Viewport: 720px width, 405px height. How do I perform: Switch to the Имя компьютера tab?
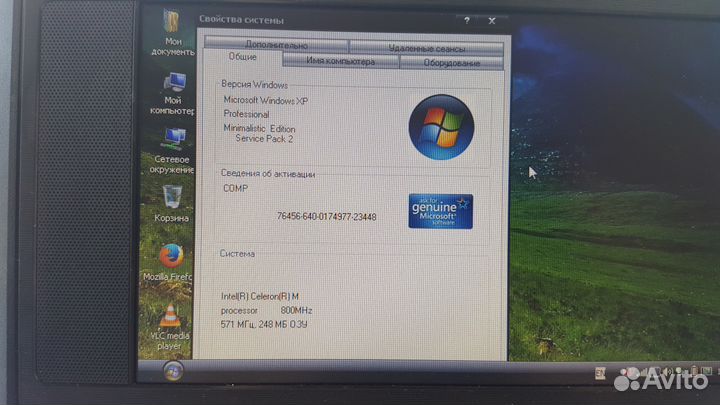(340, 61)
